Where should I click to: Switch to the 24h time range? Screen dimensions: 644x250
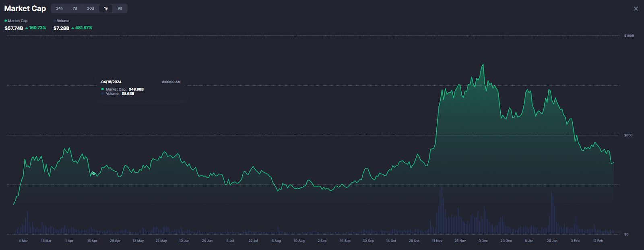(x=59, y=8)
